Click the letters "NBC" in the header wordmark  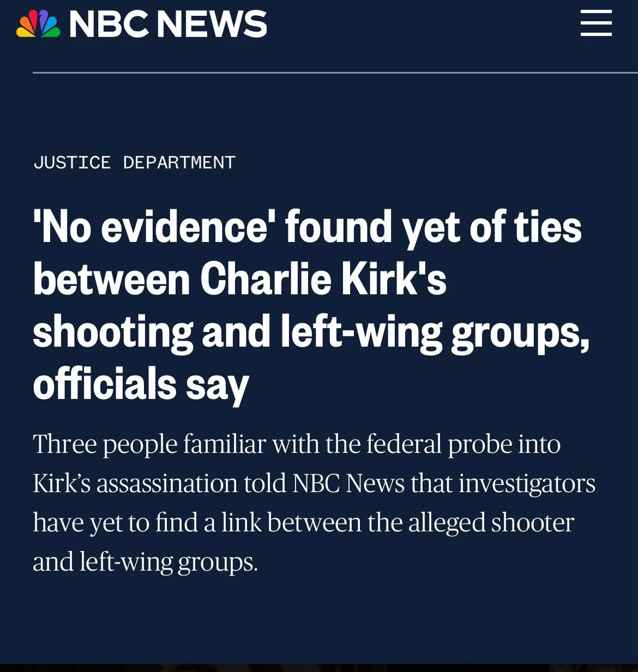click(109, 25)
